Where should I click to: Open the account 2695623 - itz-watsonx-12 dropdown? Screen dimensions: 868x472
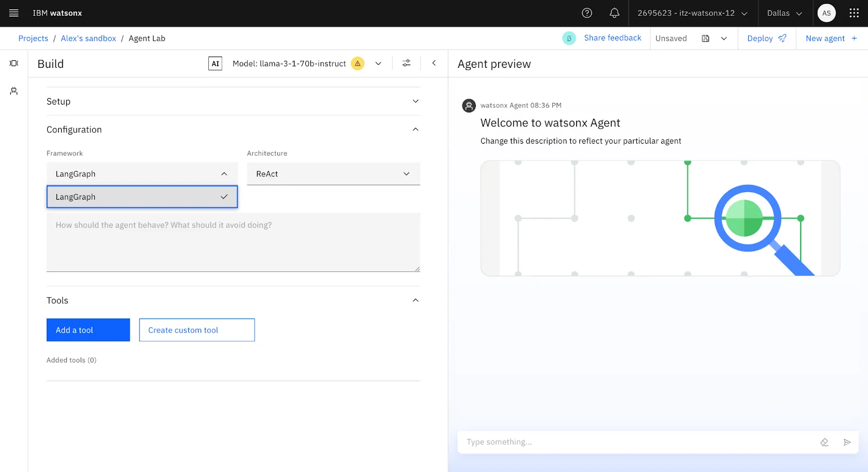[693, 13]
